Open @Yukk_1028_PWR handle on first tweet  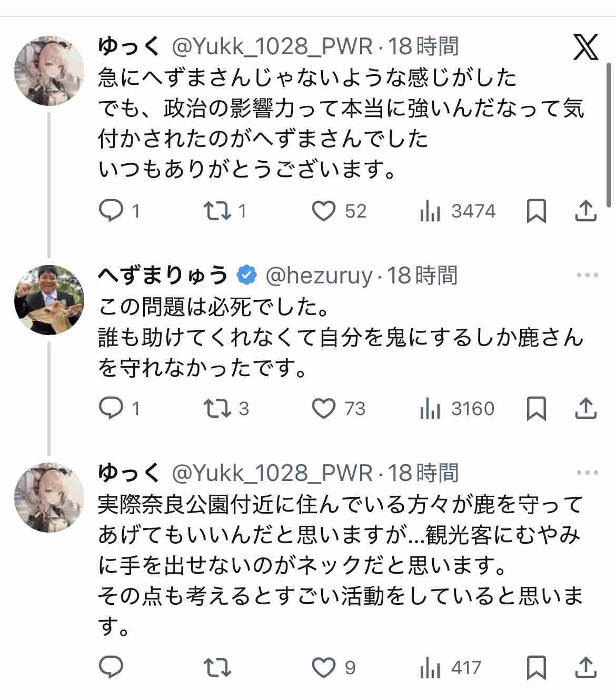(273, 47)
